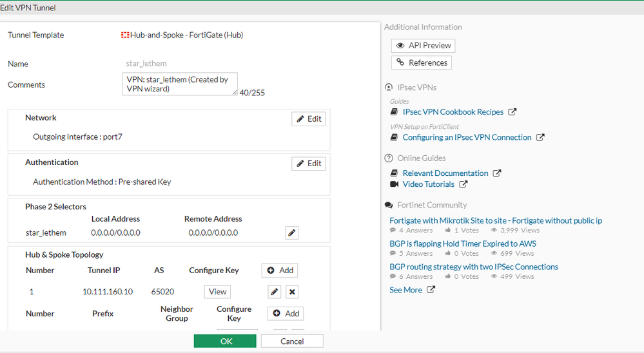Cancel editing the VPN tunnel
This screenshot has width=644, height=353.
tap(292, 341)
